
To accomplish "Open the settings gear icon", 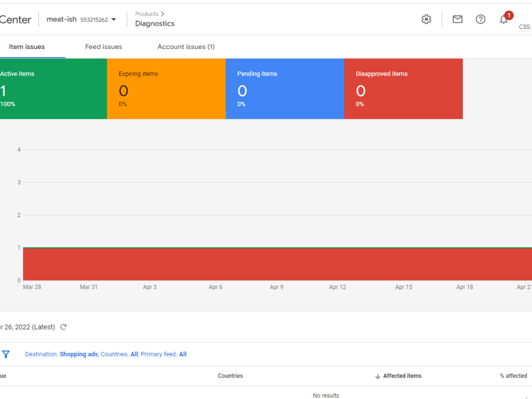I will [426, 19].
